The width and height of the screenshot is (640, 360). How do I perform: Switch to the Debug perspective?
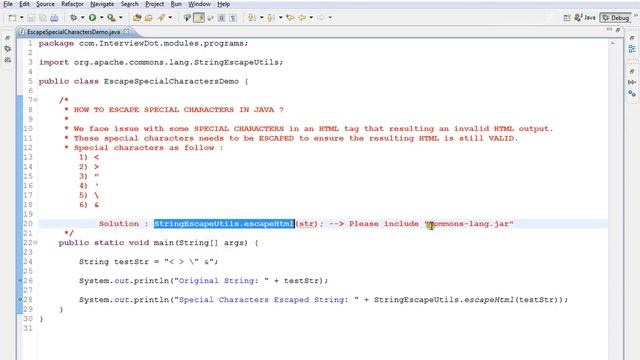(x=616, y=18)
